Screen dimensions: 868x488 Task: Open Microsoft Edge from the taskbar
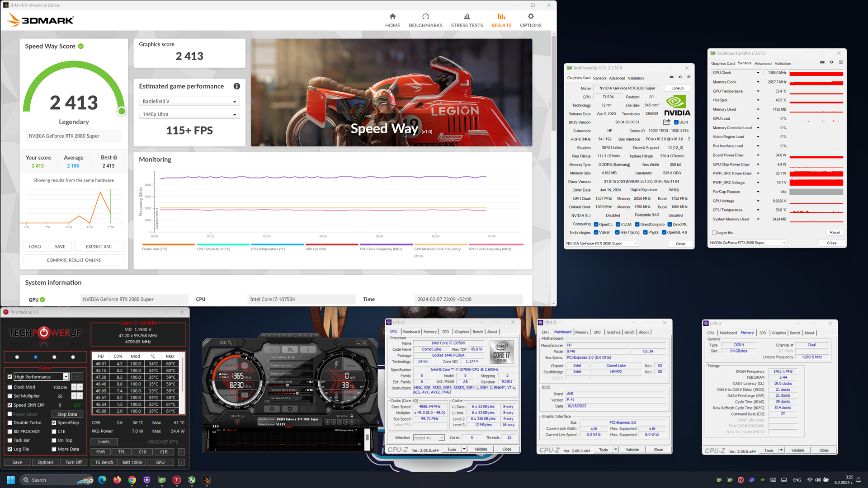click(x=102, y=480)
